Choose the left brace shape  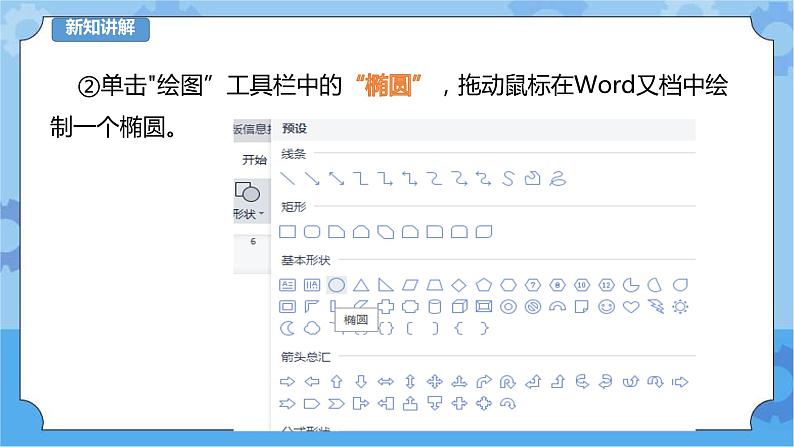[459, 328]
